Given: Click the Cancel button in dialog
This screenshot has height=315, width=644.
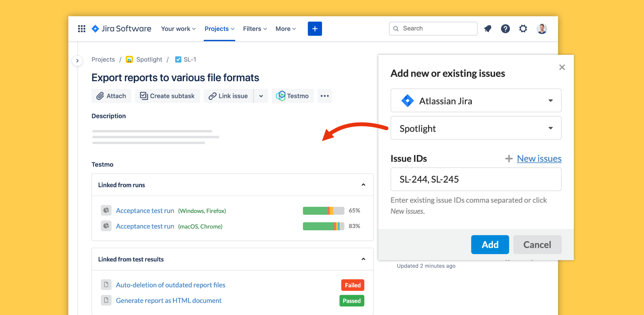Looking at the screenshot, I should tap(537, 245).
